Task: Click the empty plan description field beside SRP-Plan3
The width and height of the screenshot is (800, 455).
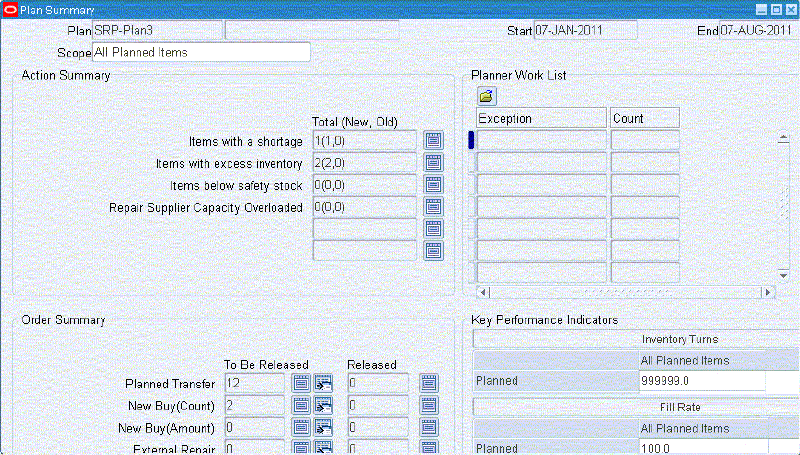Action: pos(312,30)
